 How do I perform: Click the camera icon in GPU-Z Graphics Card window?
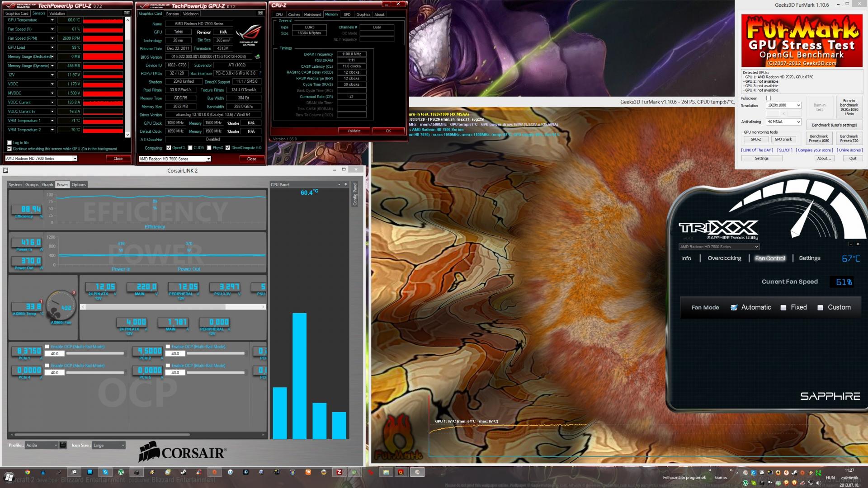tap(260, 13)
